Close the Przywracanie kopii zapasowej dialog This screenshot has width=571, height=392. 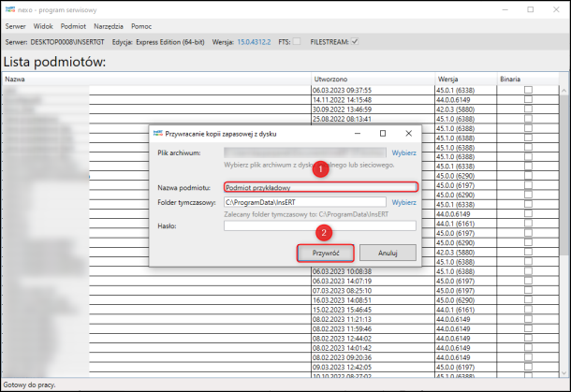point(408,133)
